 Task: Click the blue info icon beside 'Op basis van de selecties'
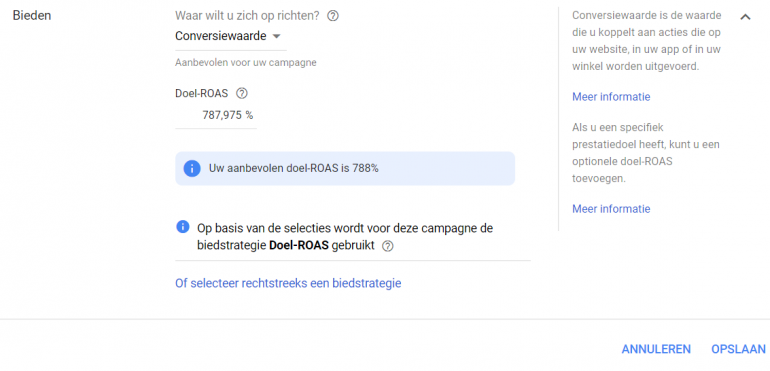[x=182, y=227]
